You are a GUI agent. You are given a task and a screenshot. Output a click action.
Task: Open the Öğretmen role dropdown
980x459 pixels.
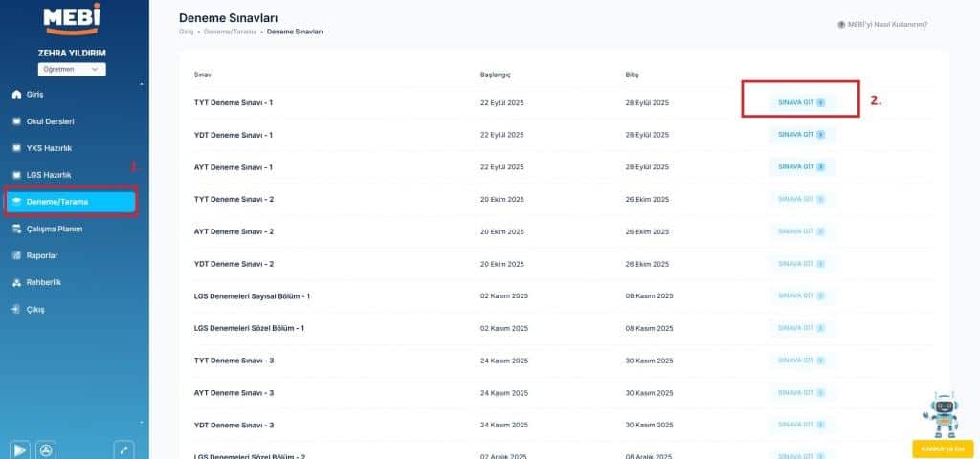click(x=73, y=70)
